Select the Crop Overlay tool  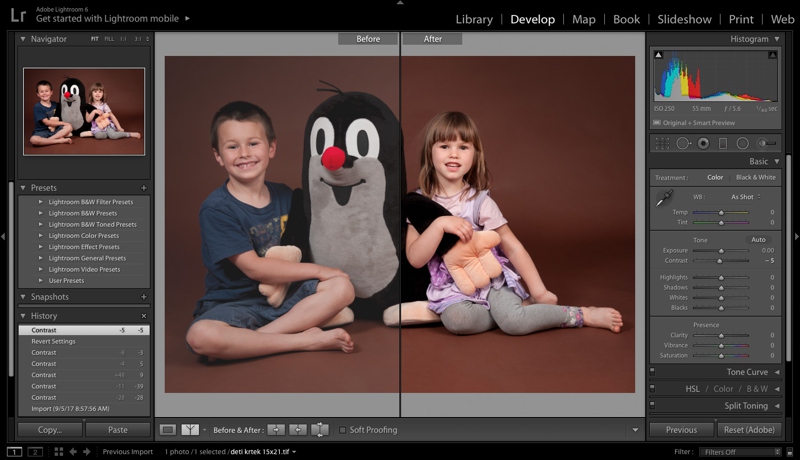coord(662,144)
